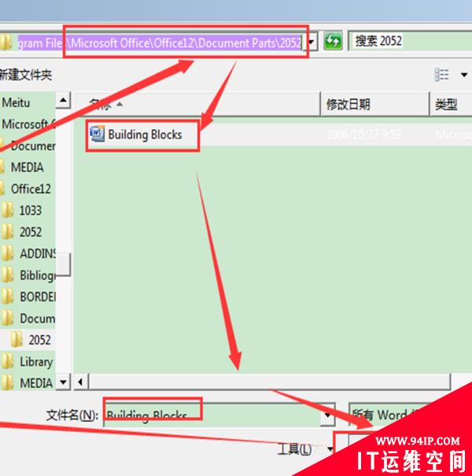
Task: Click the folder tree scroll down arrow
Action: (x=63, y=382)
